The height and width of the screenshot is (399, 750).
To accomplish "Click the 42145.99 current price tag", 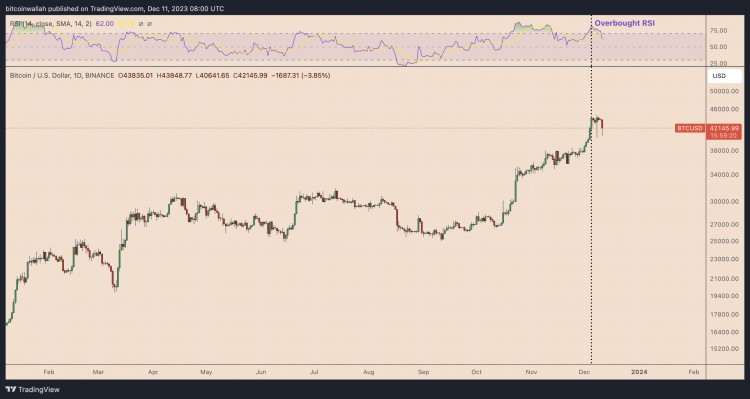I will 724,128.
